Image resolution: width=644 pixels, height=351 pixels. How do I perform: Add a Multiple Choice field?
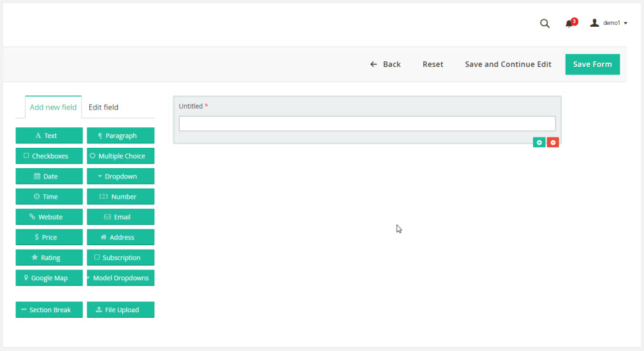pyautogui.click(x=121, y=156)
